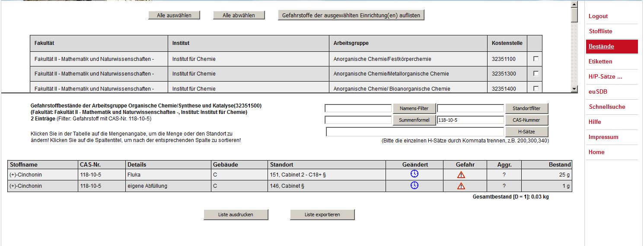Image resolution: width=644 pixels, height=246 pixels.
Task: Tick checkbox for Anorganische Chemie/Festkörperchemie
Action: coord(536,59)
